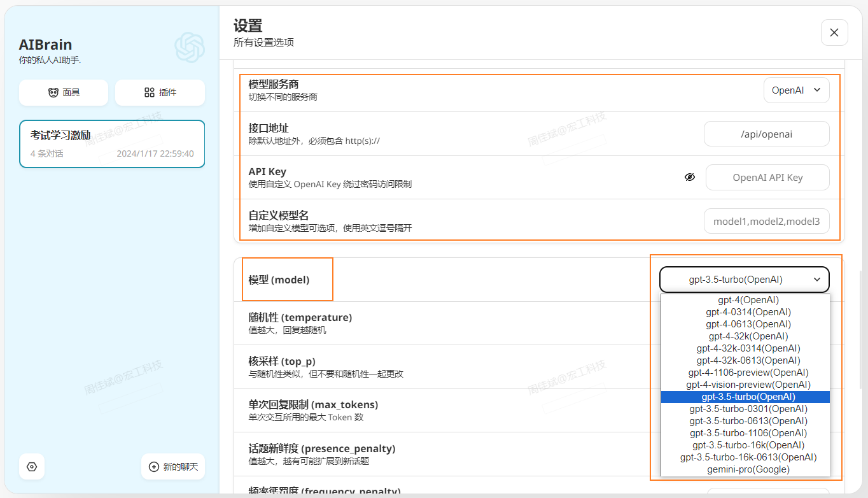This screenshot has height=498, width=868.
Task: Select the 考试学习激励 chat conversation
Action: 112,144
